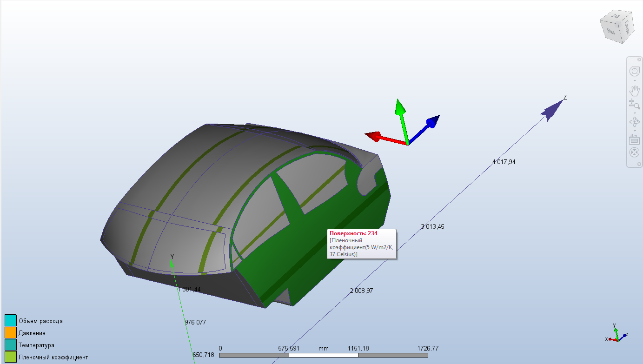643x364 pixels.
Task: Expand the Orbit tool options arrow
Action: [635, 130]
